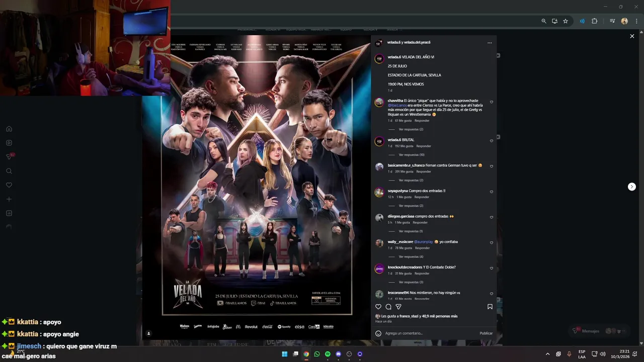Viewport: 644px width, 362px height.
Task: Expand 'Ver respuestas (4)' under wally_euskcore
Action: click(411, 256)
